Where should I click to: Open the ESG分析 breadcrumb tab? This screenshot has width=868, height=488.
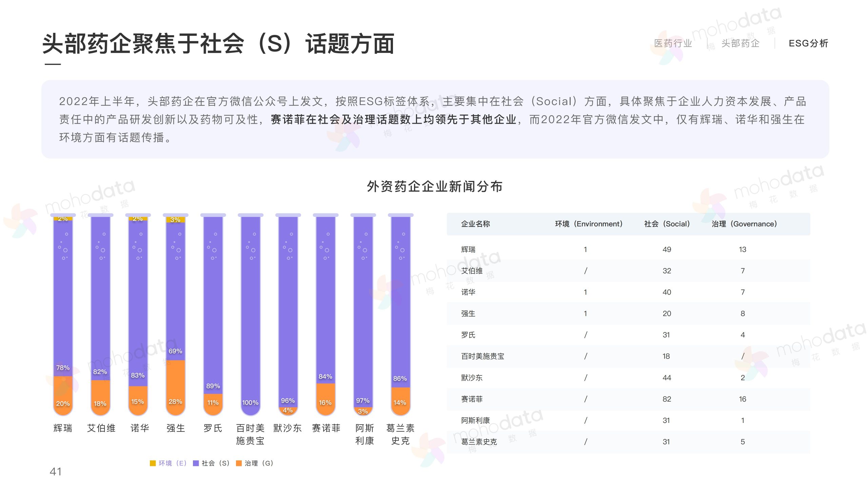click(x=808, y=43)
